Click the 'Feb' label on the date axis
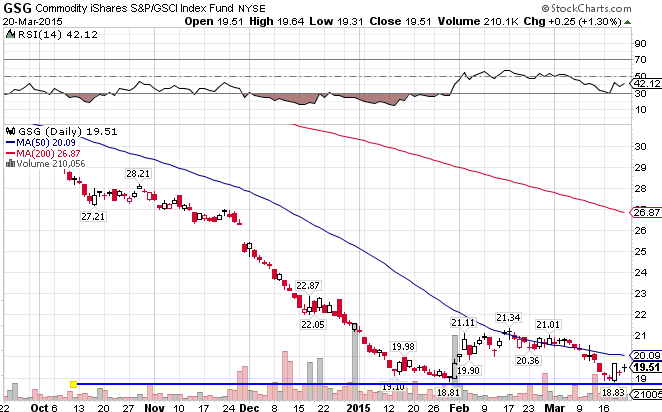662x412 pixels. tap(459, 407)
